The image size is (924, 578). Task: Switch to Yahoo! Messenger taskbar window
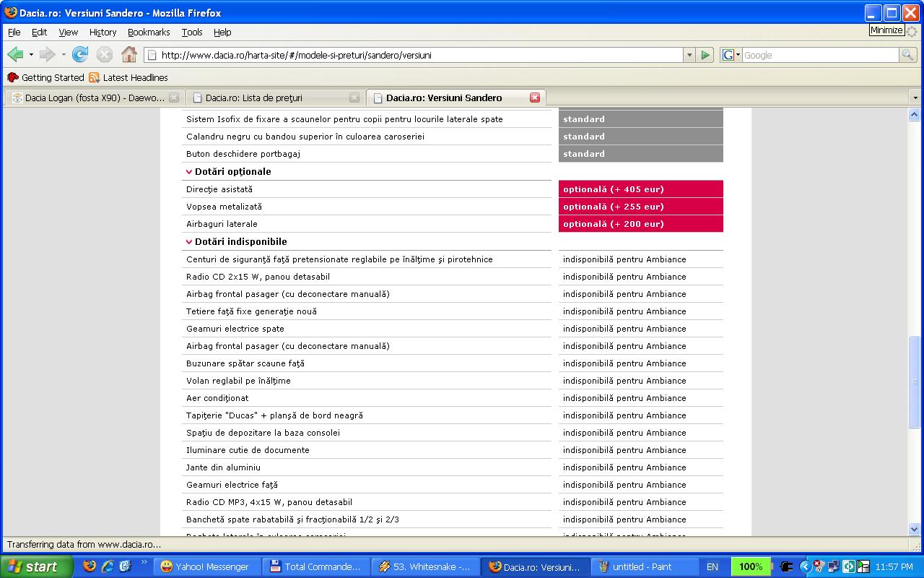point(208,567)
